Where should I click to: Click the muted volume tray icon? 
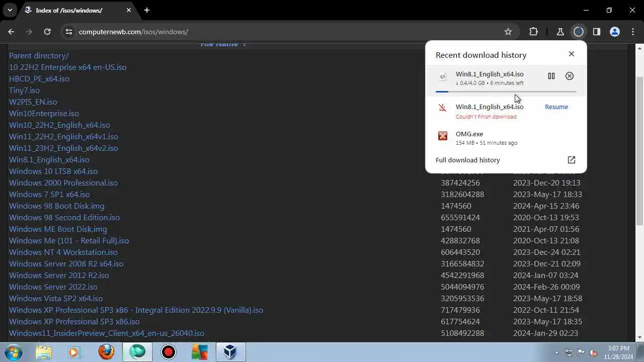[x=593, y=352]
